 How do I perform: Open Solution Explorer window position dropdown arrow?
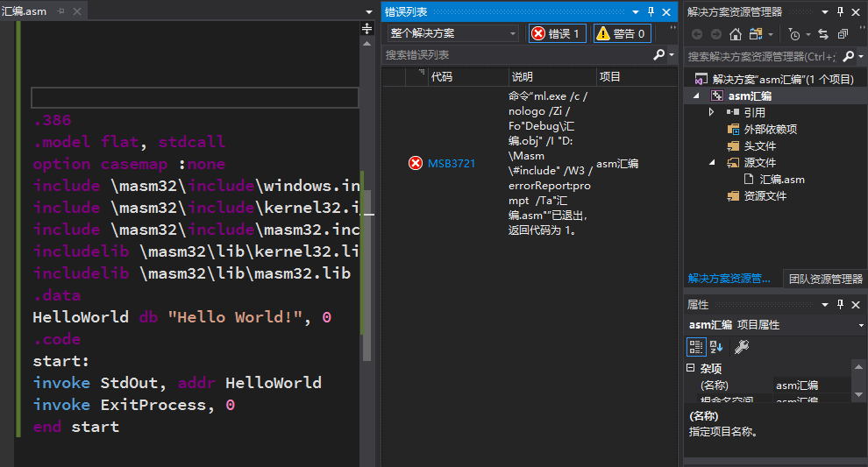tap(825, 11)
